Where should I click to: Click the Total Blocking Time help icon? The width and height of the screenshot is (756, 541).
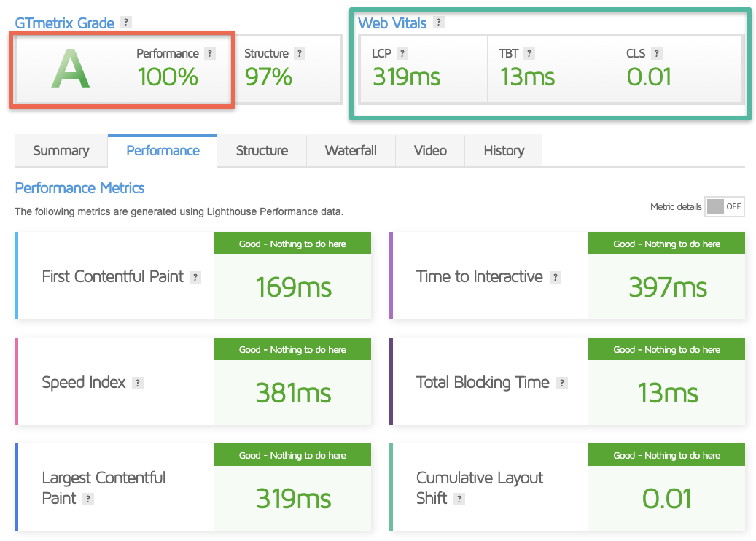[562, 382]
